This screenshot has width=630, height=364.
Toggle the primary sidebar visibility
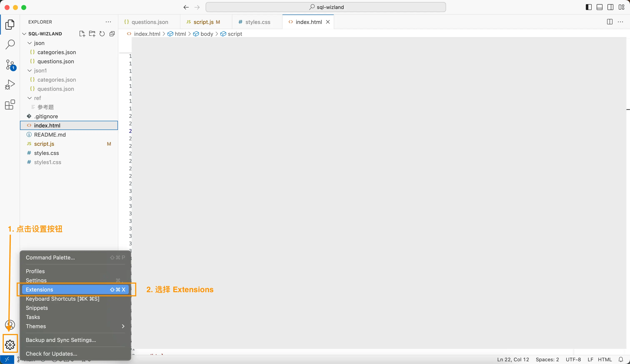[589, 7]
